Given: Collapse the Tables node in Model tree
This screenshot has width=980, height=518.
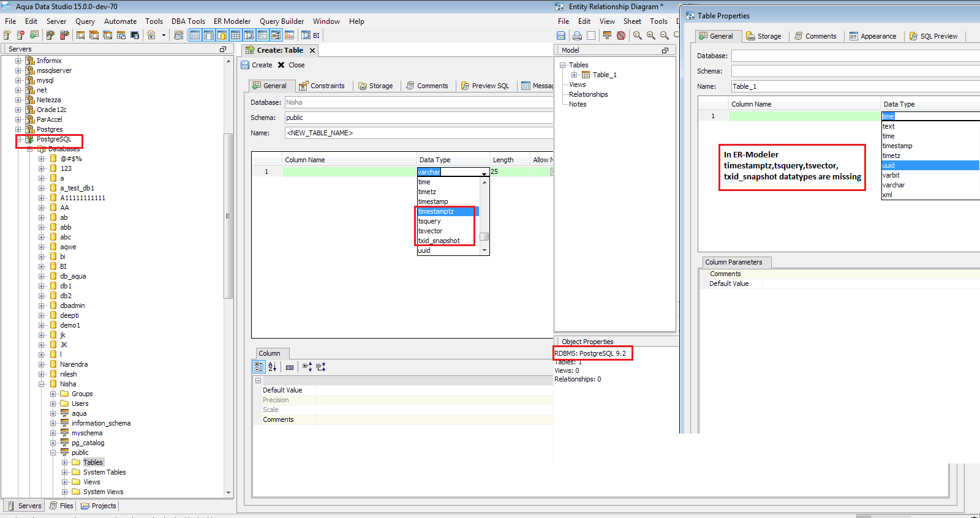Looking at the screenshot, I should [x=563, y=65].
